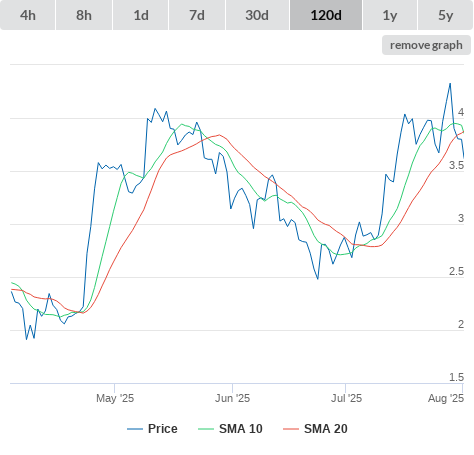Hide the SMA 20 series via legend
This screenshot has height=455, width=474.
pos(326,429)
